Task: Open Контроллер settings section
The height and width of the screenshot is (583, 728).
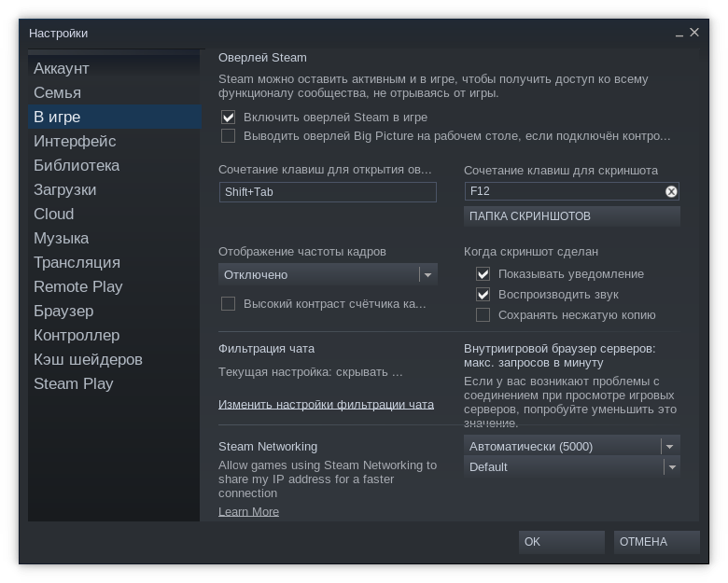Action: [x=114, y=335]
